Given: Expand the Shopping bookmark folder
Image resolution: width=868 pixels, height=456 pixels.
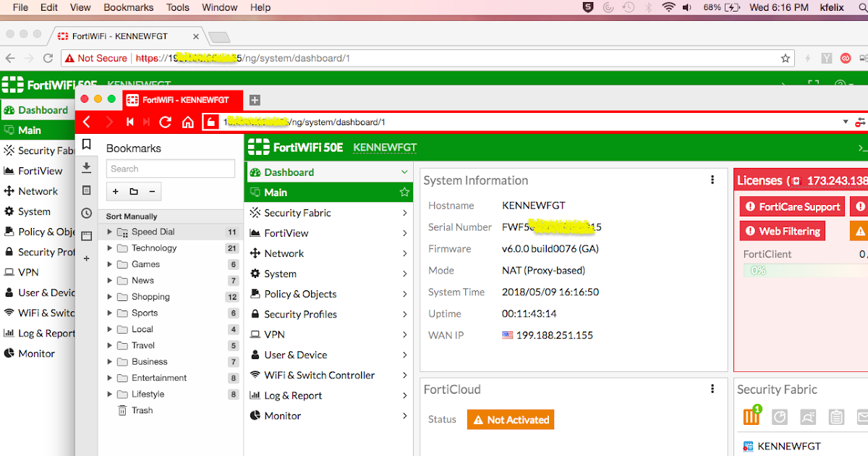Looking at the screenshot, I should (110, 297).
